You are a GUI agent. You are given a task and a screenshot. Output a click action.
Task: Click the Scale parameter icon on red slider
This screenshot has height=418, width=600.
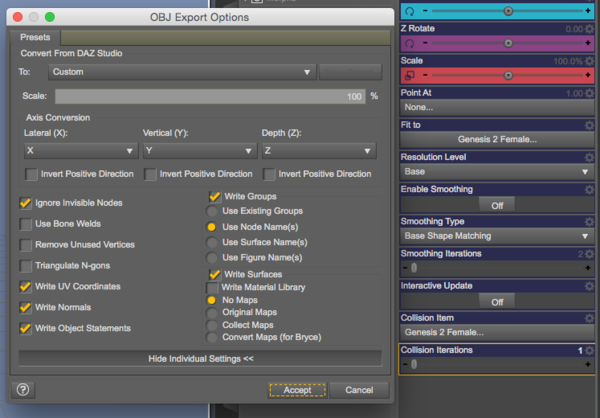click(409, 75)
